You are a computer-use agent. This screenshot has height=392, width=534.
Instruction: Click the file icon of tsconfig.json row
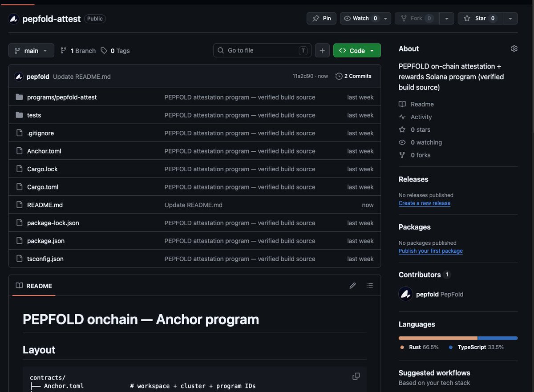[x=19, y=259]
